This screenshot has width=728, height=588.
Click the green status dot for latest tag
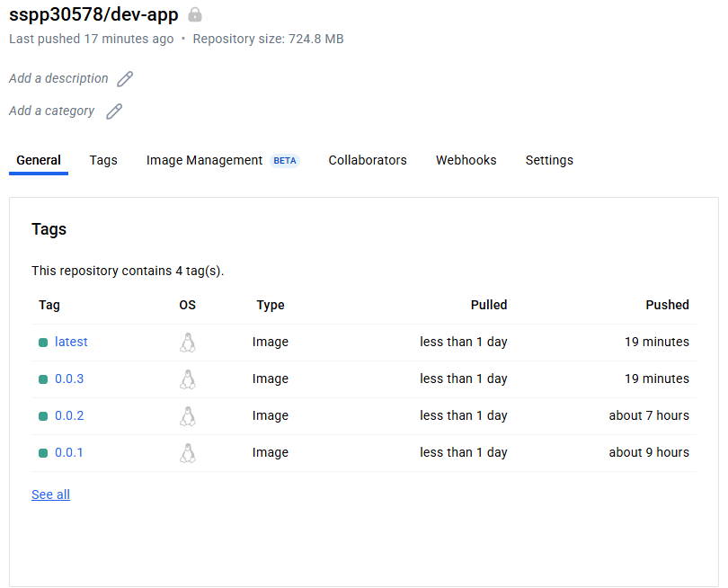[x=43, y=343]
